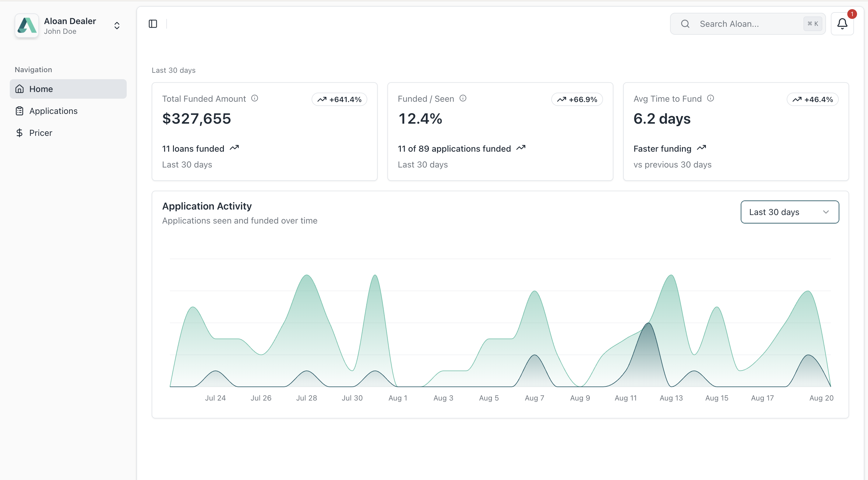Click info icon beside Avg Time to Fund
Screen dimensions: 868x480
pyautogui.click(x=710, y=98)
